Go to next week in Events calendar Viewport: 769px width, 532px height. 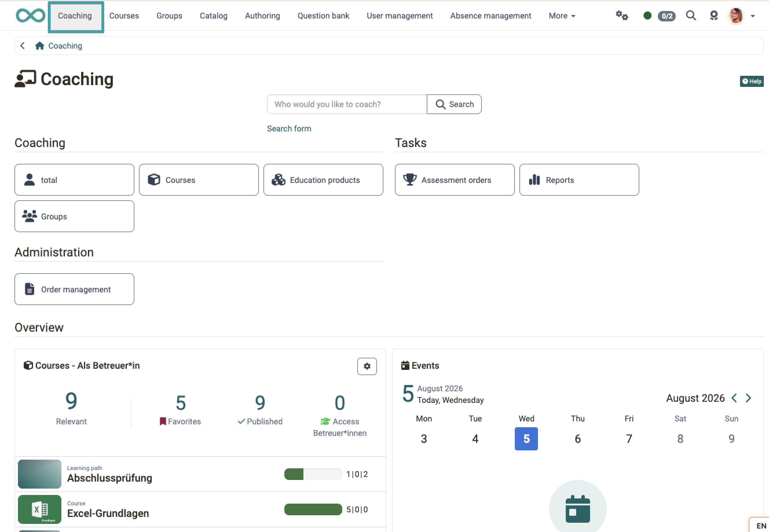click(748, 398)
